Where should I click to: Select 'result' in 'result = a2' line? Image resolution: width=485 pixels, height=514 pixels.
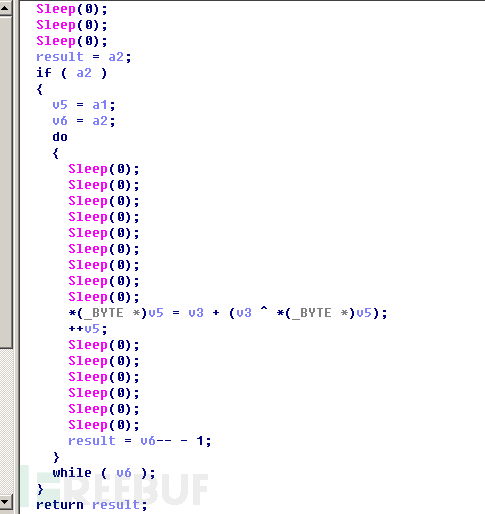(60, 57)
